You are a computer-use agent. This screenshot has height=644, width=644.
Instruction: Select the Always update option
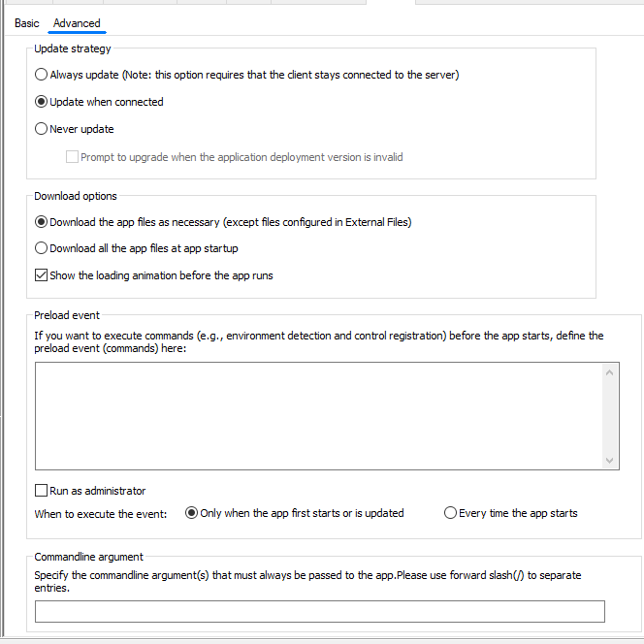[x=41, y=75]
